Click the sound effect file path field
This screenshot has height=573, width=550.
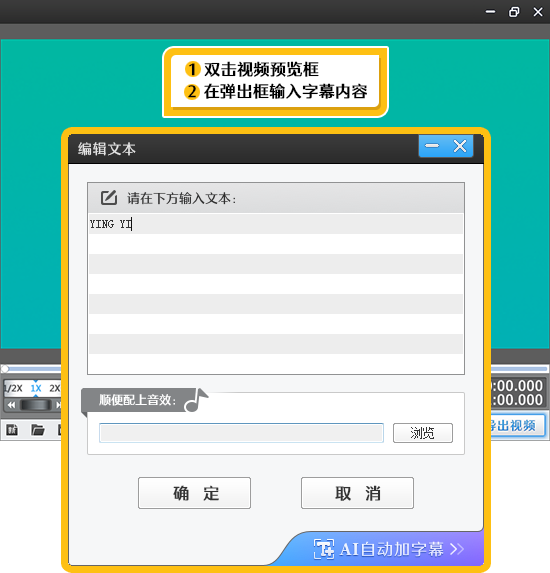pyautogui.click(x=241, y=433)
